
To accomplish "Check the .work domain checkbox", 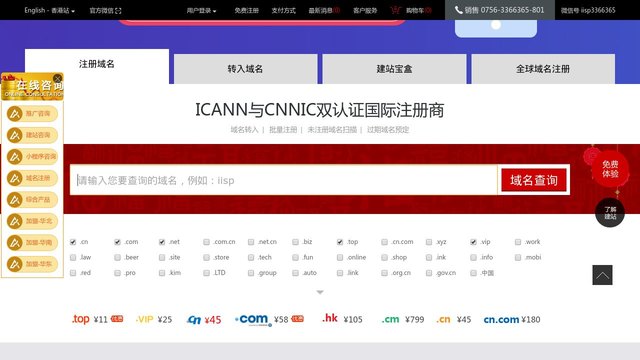I will 518,242.
